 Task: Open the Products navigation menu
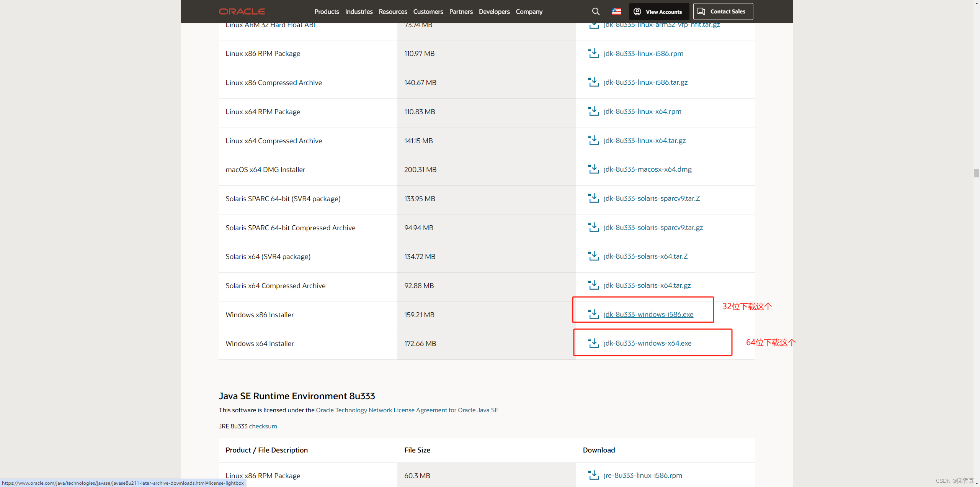(327, 11)
